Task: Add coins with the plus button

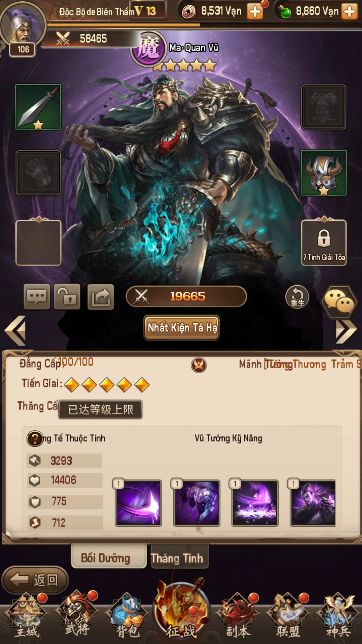Action: tap(255, 11)
